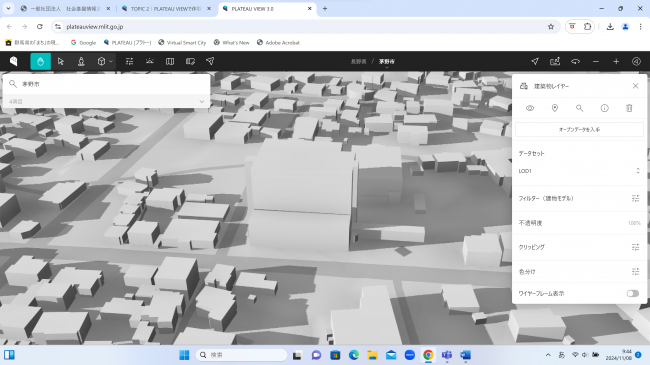This screenshot has width=650, height=365.
Task: Open a new browser tab
Action: (325, 8)
